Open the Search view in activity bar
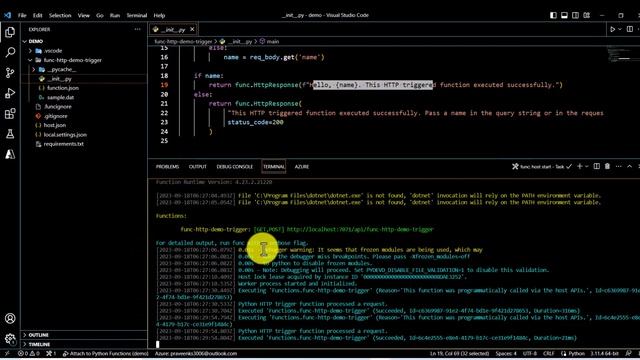The width and height of the screenshot is (640, 360). click(10, 52)
